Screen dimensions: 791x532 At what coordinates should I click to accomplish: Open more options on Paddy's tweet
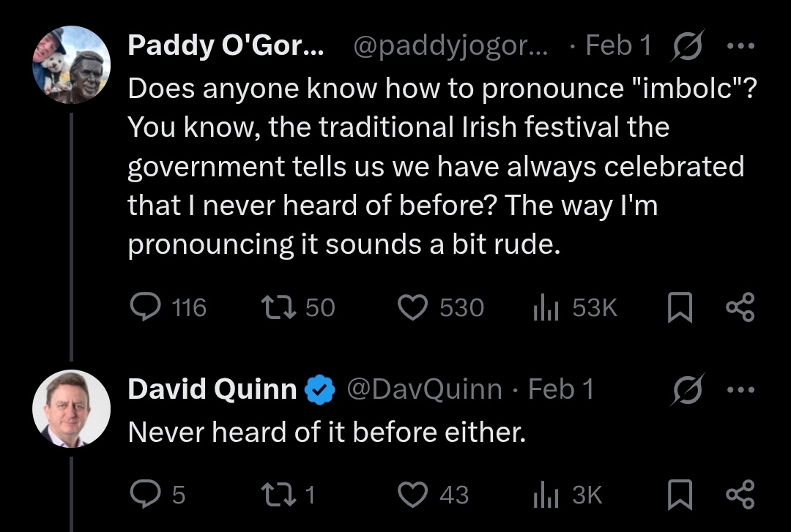[x=739, y=45]
